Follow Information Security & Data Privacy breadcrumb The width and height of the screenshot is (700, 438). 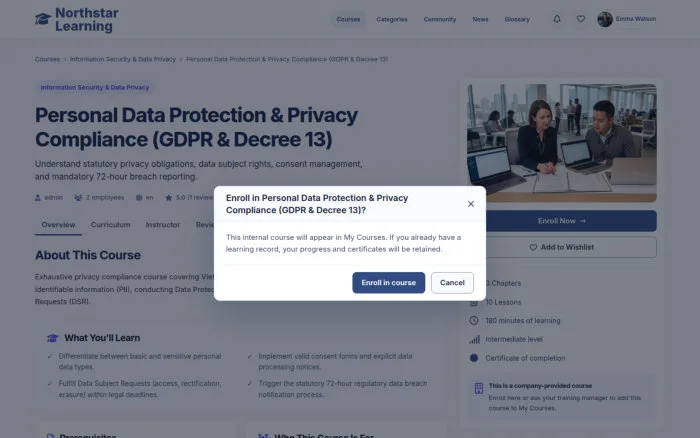tap(123, 59)
